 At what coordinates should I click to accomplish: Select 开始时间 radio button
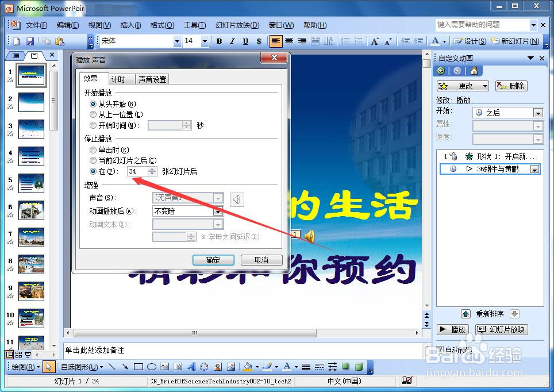point(93,125)
